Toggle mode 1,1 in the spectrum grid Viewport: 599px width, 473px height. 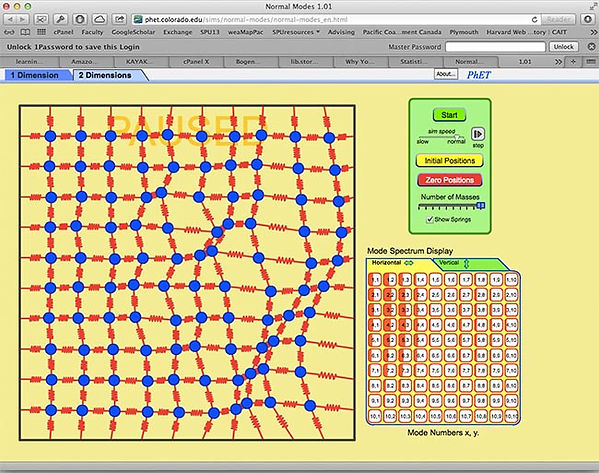coord(375,280)
